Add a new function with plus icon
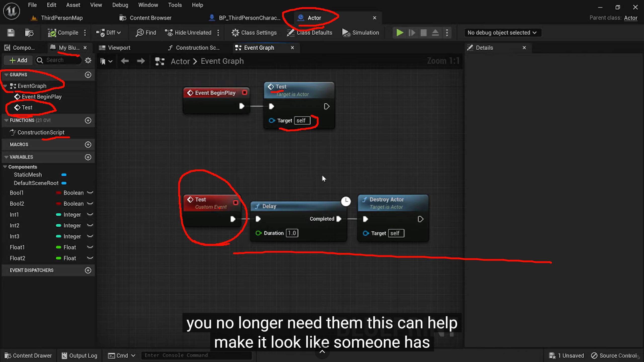644x362 pixels. pyautogui.click(x=88, y=120)
